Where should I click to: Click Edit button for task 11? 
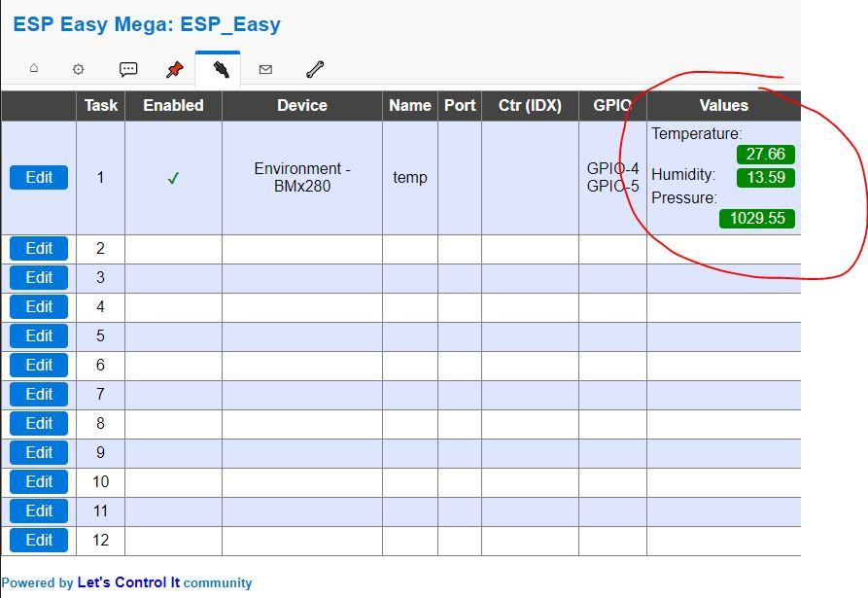tap(39, 510)
